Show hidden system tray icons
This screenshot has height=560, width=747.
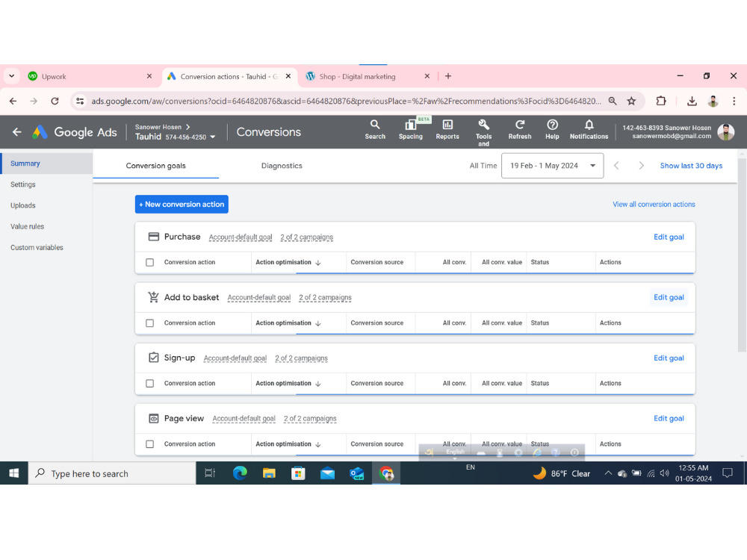tap(608, 473)
